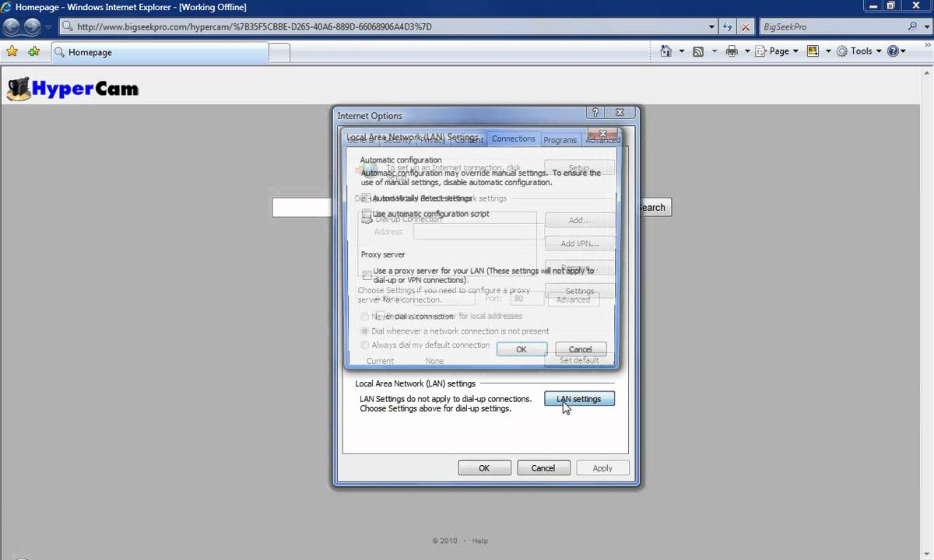Enable Use a proxy server checkbox
Screen dimensions: 934x560
click(x=366, y=275)
